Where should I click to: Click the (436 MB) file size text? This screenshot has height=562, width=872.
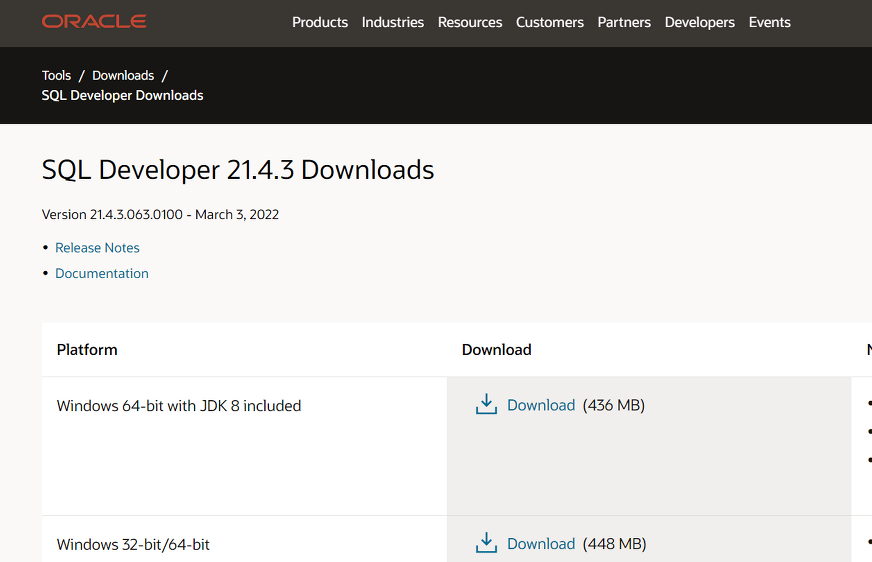613,405
